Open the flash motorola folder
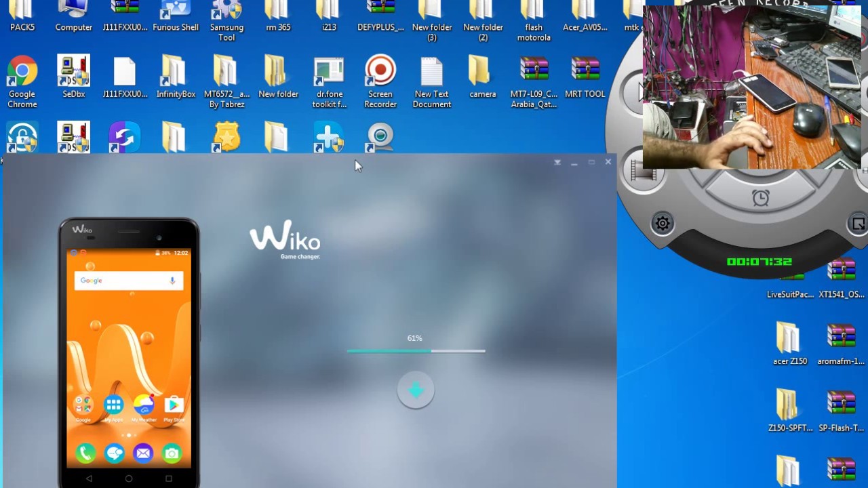Image resolution: width=868 pixels, height=488 pixels. (x=534, y=21)
